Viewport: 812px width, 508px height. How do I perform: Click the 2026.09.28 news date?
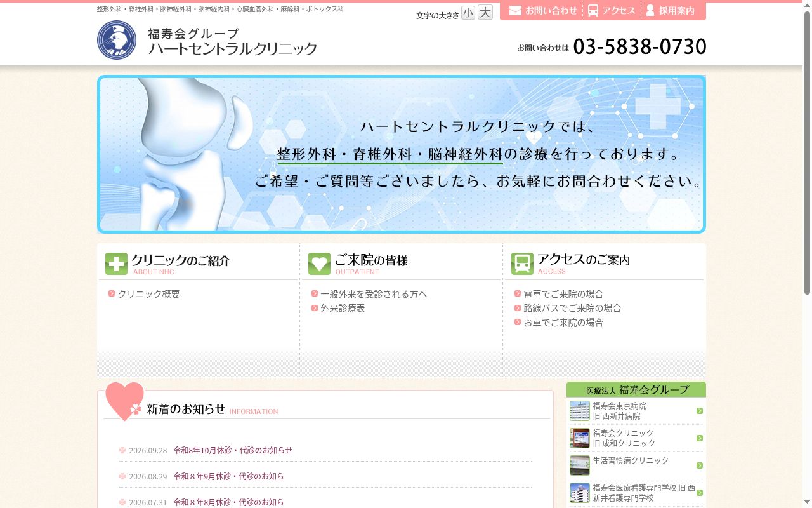148,450
